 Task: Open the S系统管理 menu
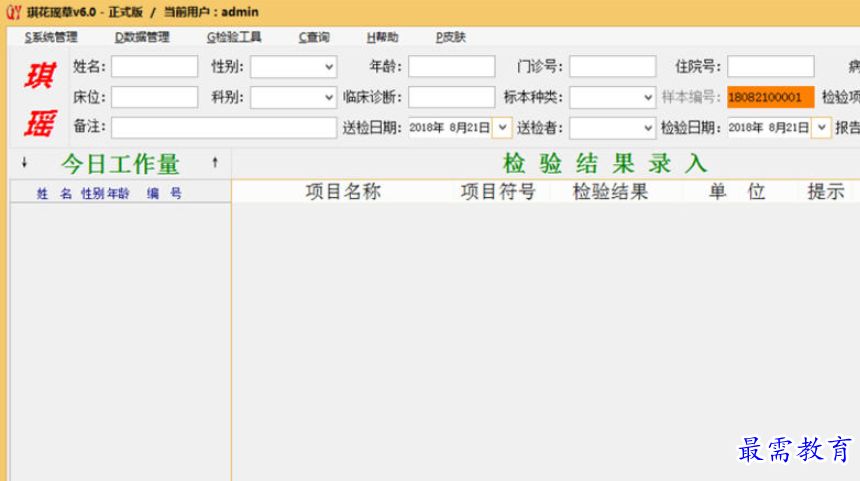pyautogui.click(x=51, y=37)
